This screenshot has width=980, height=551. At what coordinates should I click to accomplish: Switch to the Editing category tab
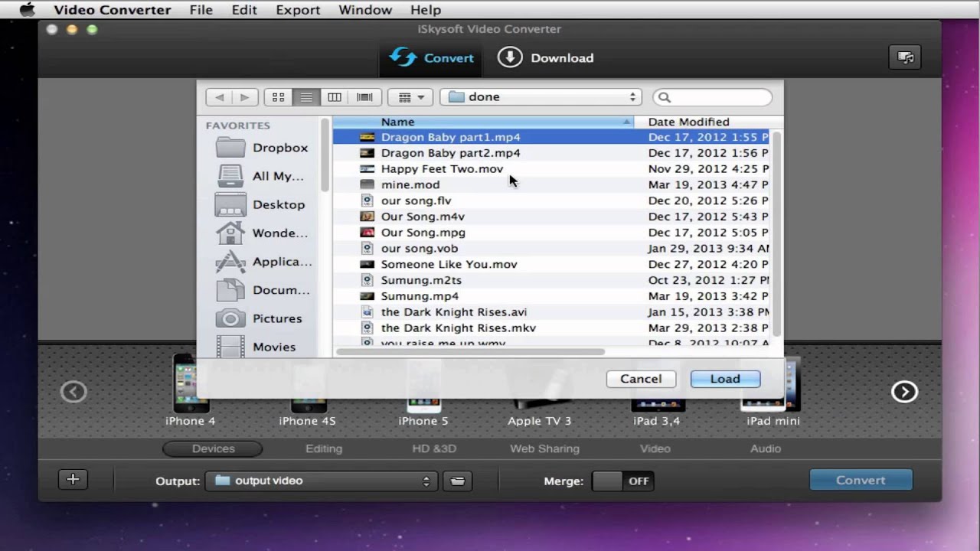point(324,448)
